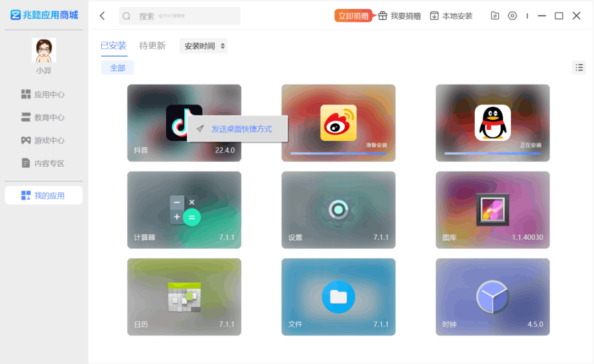594x364 pixels.
Task: Click 本地安装 local install button
Action: 451,16
